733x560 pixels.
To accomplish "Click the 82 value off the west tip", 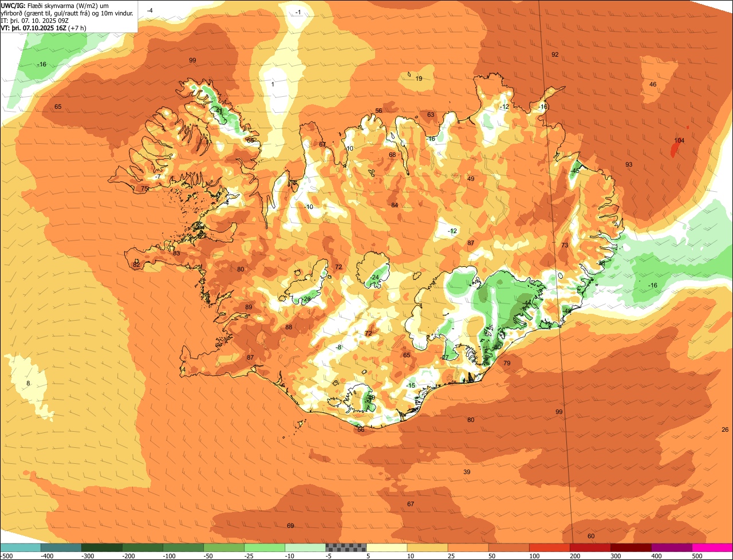I will coord(136,265).
